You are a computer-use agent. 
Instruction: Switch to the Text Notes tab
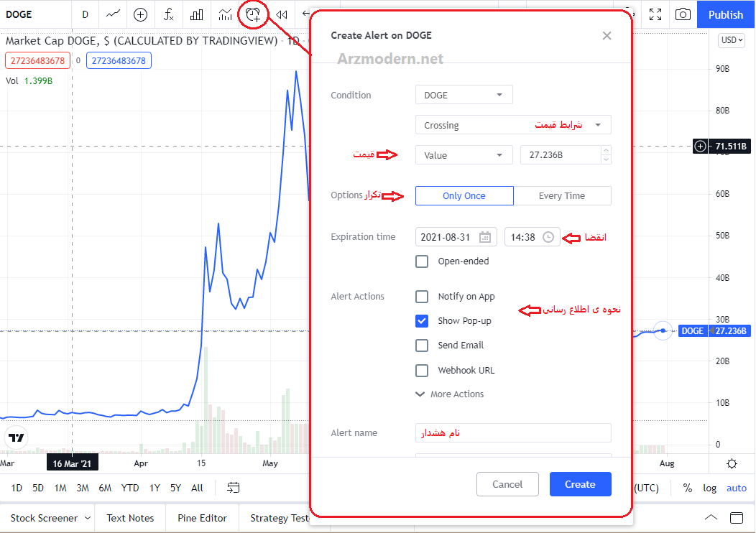[x=130, y=518]
